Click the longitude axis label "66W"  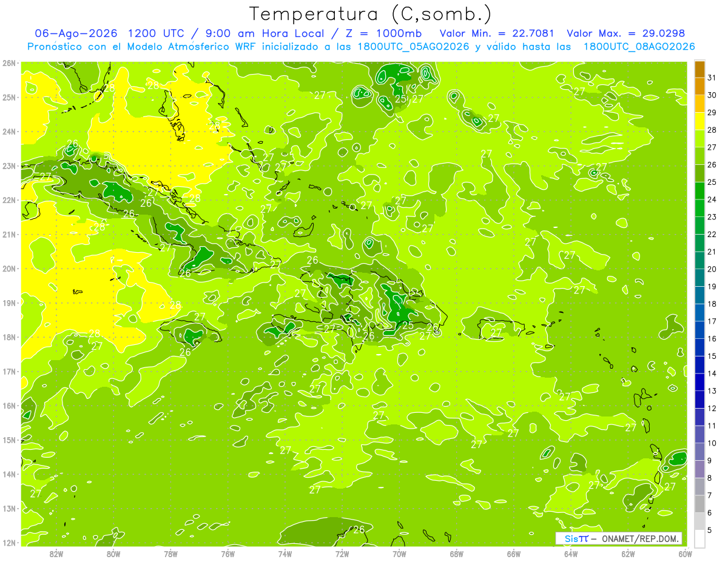513,554
